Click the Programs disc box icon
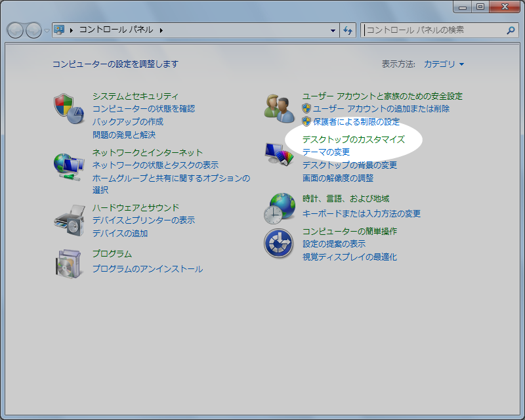 click(x=69, y=263)
